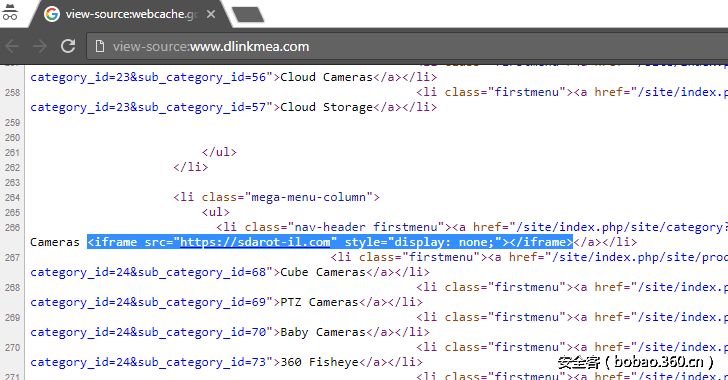The width and height of the screenshot is (728, 380).
Task: Click the address bar URL www.dlinkmea.com
Action: click(249, 46)
